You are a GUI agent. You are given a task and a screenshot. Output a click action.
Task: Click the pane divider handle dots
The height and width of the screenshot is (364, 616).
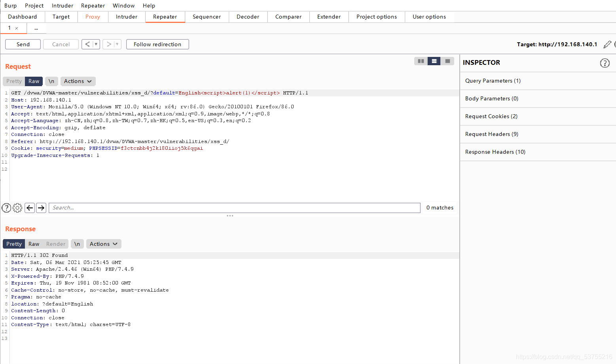coord(230,216)
